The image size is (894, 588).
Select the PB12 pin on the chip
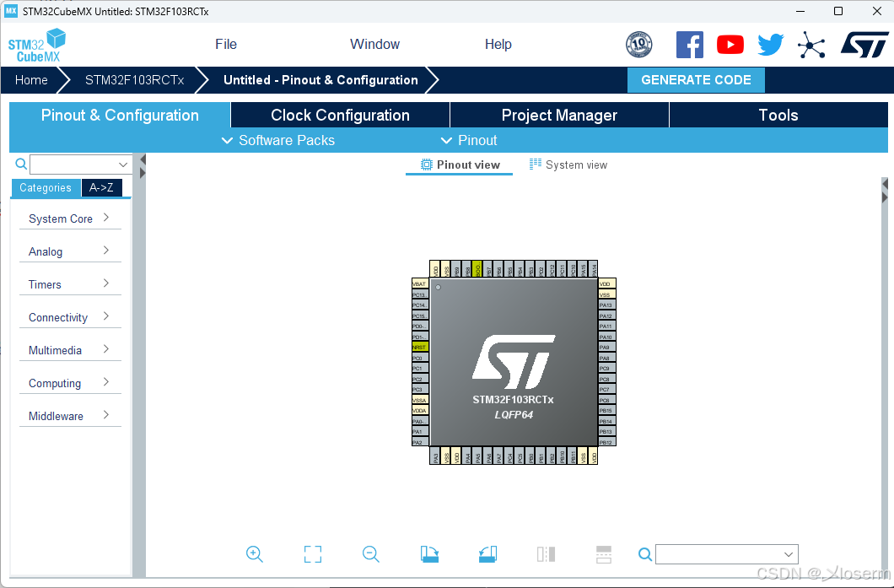tap(606, 442)
